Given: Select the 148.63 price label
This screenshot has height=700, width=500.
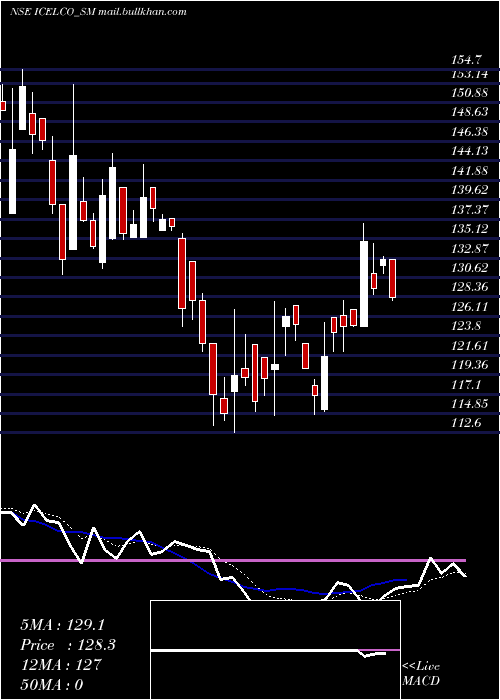Looking at the screenshot, I should 470,112.
